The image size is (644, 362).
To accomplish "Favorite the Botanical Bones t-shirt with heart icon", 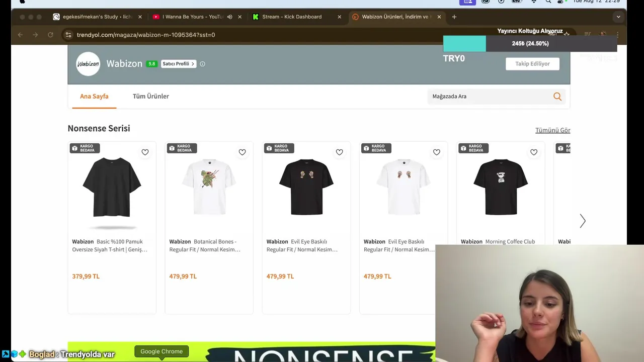I will pos(242,152).
